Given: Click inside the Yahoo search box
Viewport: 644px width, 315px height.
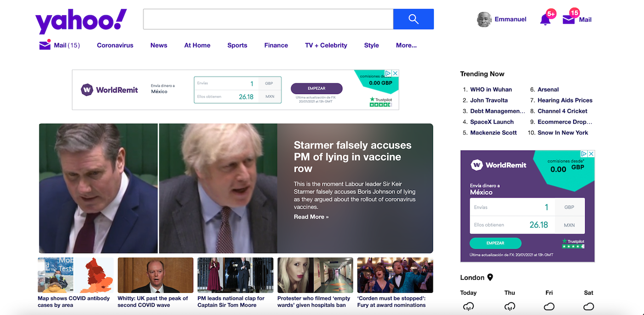Looking at the screenshot, I should 268,19.
